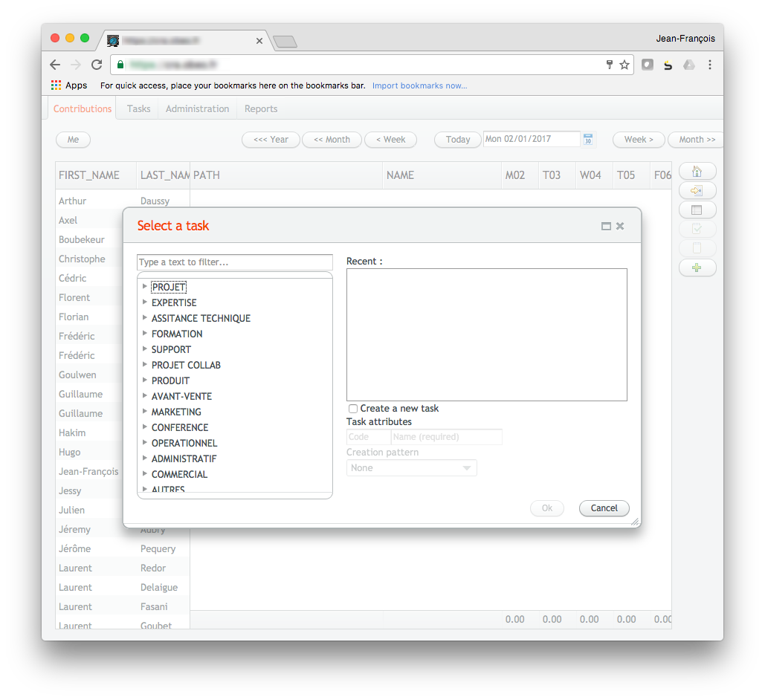Select the Arthur row in table

tap(123, 201)
